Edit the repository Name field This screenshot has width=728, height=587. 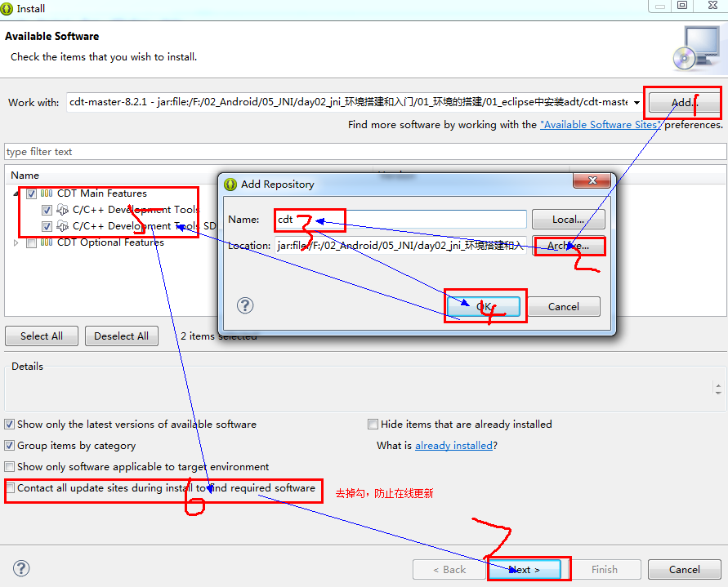(400, 219)
